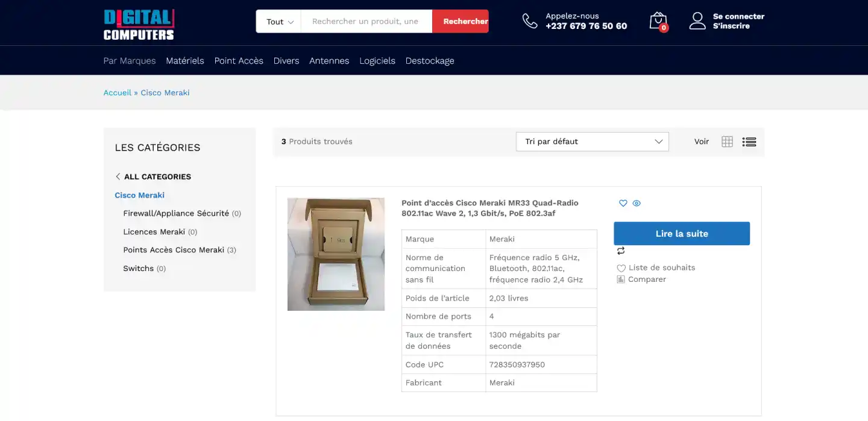868x421 pixels.
Task: Click the Appelez-nous label
Action: [572, 16]
